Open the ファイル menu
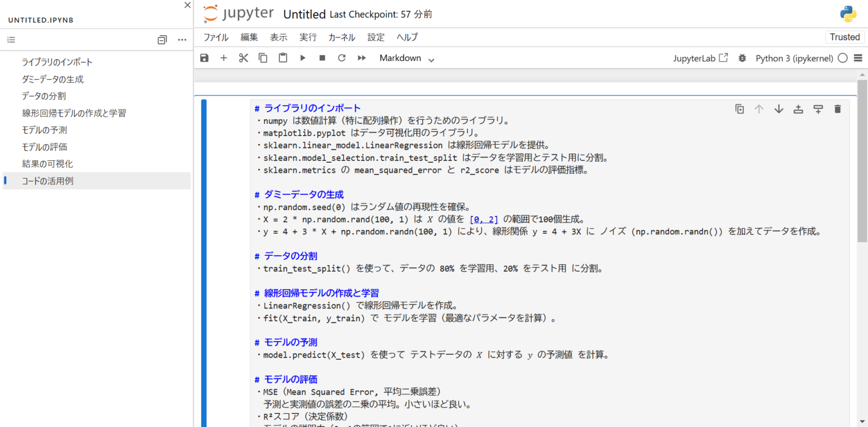Viewport: 868px width, 427px height. [216, 37]
